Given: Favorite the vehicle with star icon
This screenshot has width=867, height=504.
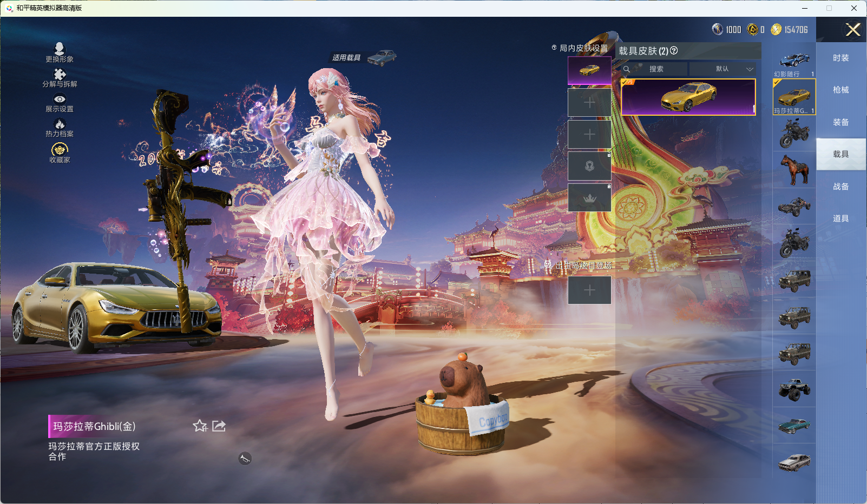Looking at the screenshot, I should [200, 426].
